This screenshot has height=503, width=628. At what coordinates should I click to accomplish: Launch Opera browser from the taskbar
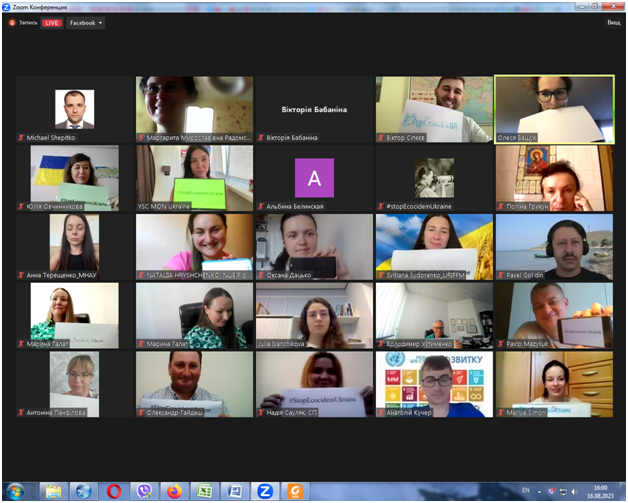point(114,491)
